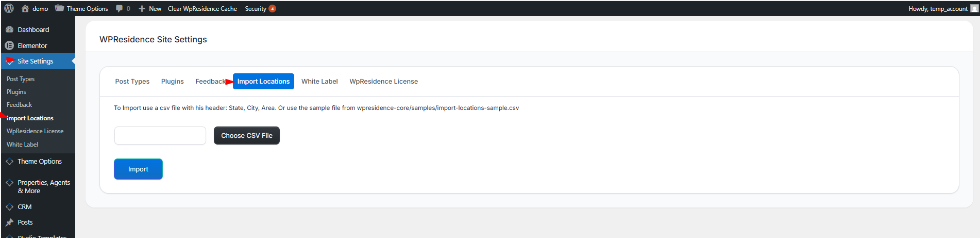Screen dimensions: 980x238
Task: Click the CSV file path text field
Action: 160,135
